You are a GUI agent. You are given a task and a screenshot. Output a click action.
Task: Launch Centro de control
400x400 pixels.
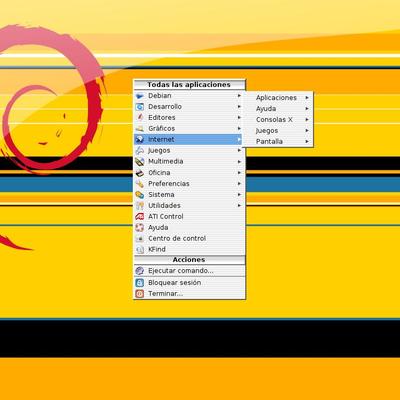[189, 239]
